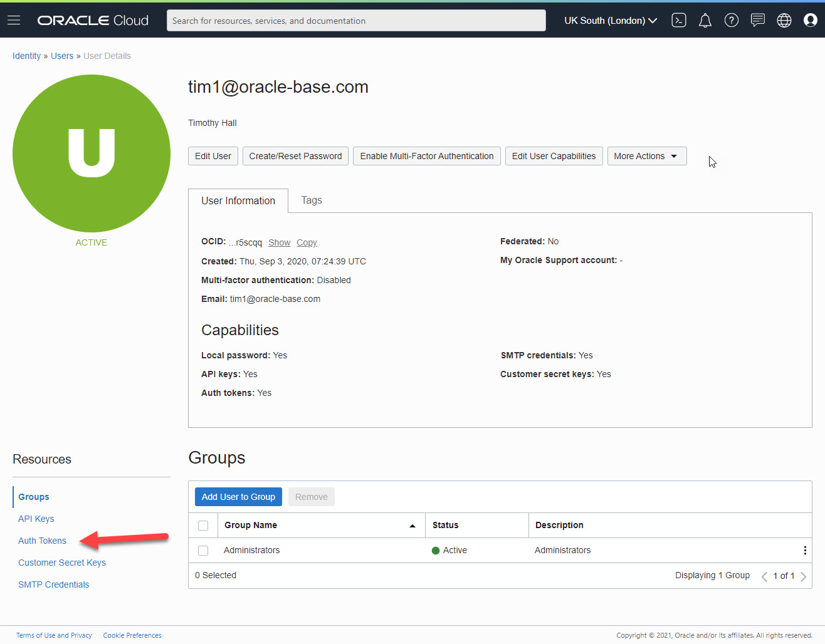This screenshot has height=644, width=825.
Task: Click 'Displaying 1 Group' text
Action: pos(712,575)
